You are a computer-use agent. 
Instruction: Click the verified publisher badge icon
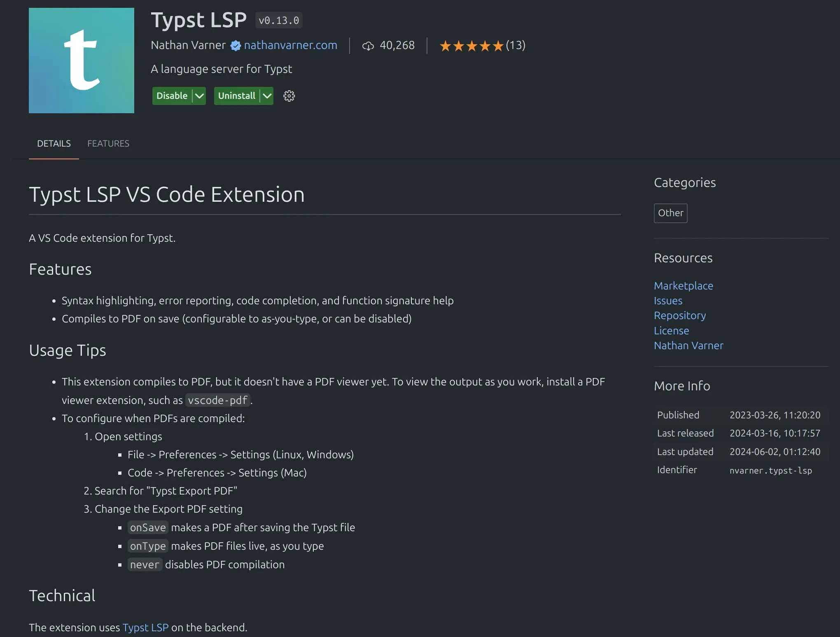pos(236,46)
